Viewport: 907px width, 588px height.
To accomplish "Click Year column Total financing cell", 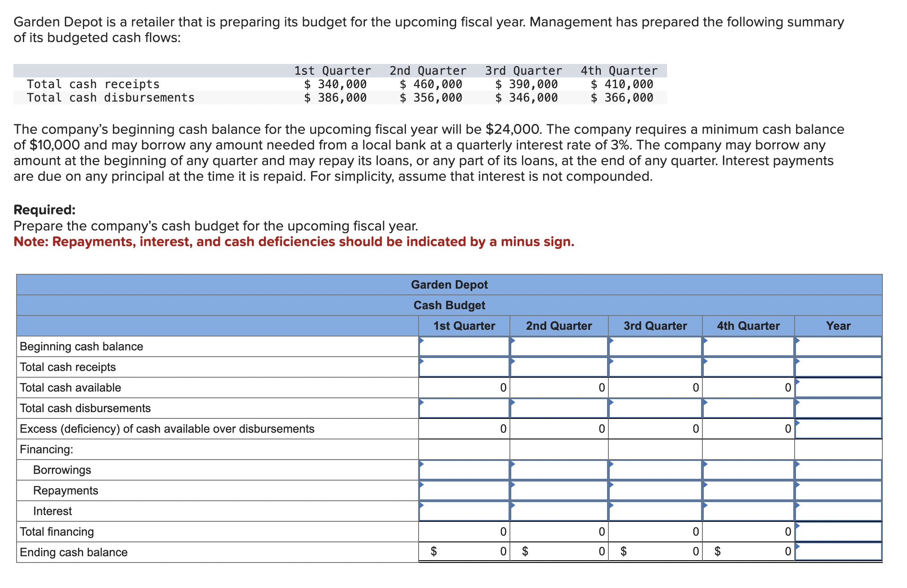I will (838, 532).
